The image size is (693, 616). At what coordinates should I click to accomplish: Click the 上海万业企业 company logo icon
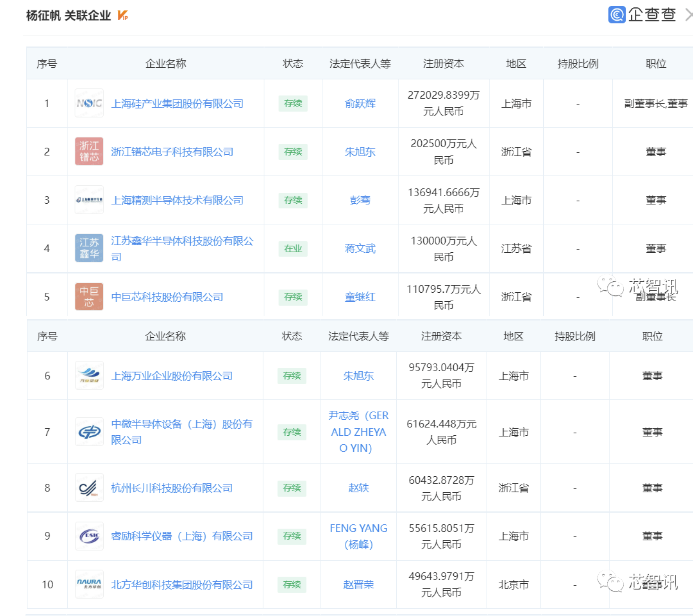pos(89,376)
